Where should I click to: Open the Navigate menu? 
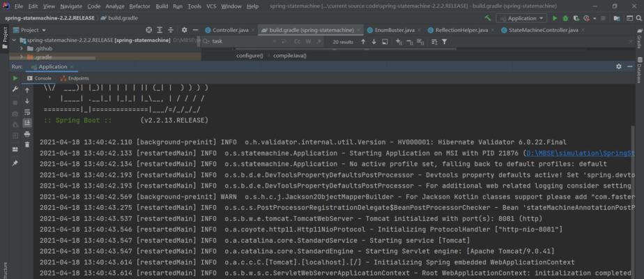tap(71, 6)
